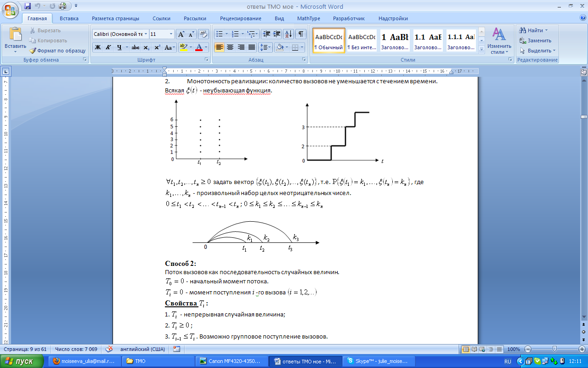Zoom out with minus button

point(529,349)
